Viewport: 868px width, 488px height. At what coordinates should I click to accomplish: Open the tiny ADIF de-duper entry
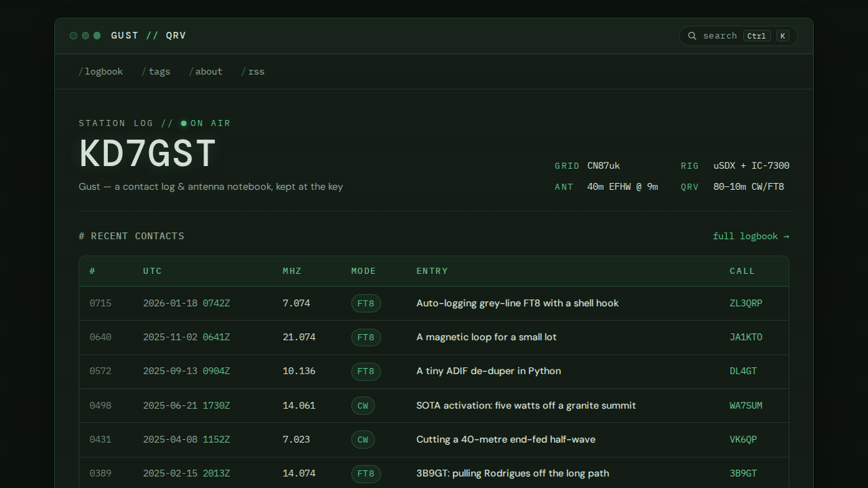click(x=488, y=371)
